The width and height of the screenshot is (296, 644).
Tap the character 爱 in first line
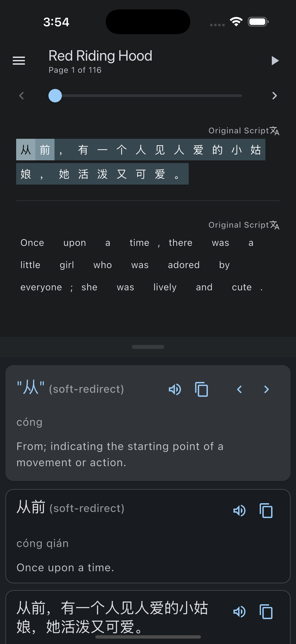click(198, 150)
